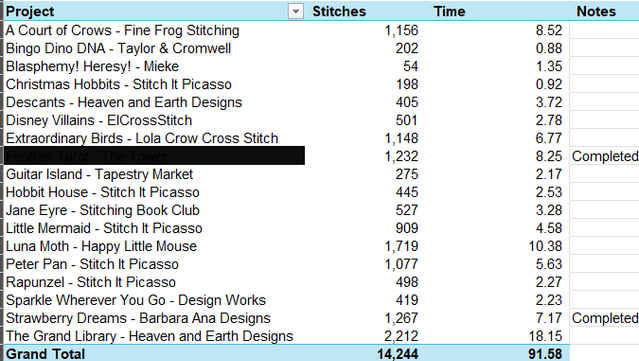
Task: Click the Completed note for Strawberry Dreams
Action: tap(604, 318)
